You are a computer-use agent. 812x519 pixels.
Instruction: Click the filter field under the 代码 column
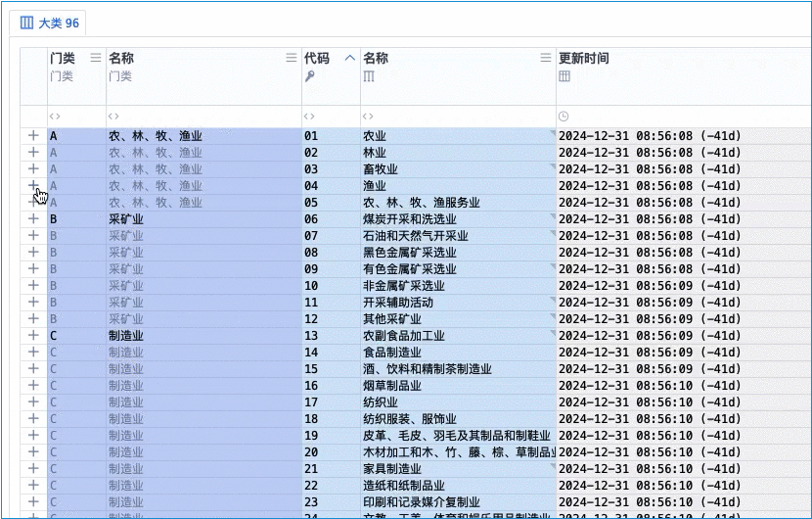point(331,117)
